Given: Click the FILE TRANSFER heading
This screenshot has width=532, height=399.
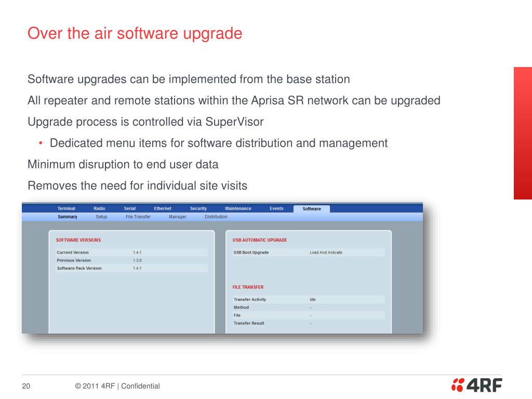Looking at the screenshot, I should tap(248, 287).
